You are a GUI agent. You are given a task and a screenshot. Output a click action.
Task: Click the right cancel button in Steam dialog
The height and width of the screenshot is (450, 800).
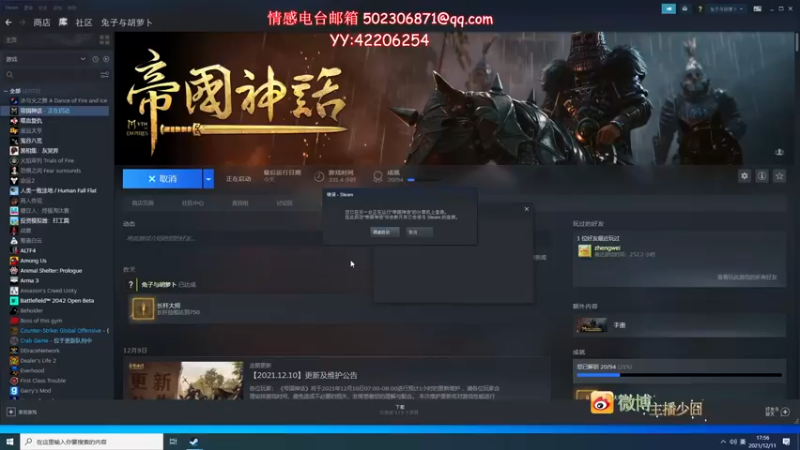pyautogui.click(x=419, y=232)
